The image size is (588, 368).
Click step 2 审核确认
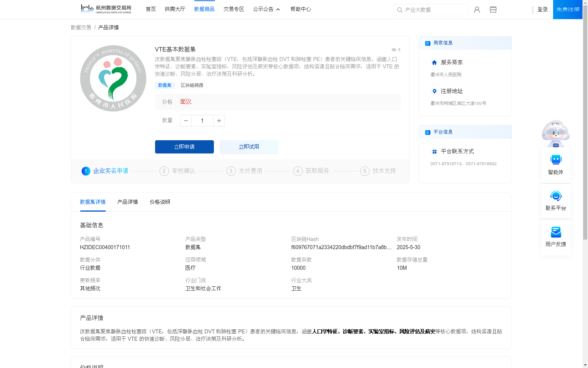(178, 171)
